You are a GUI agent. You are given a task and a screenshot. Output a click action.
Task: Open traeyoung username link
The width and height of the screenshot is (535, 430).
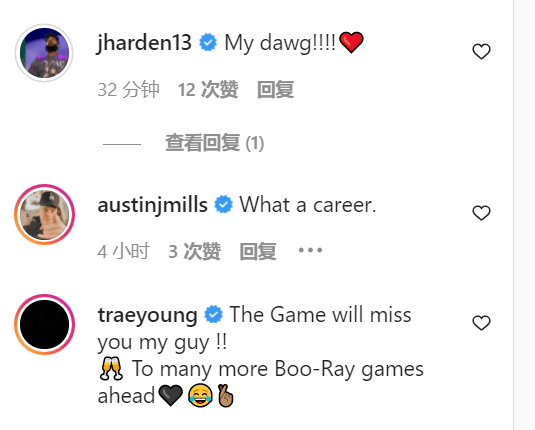pos(147,315)
